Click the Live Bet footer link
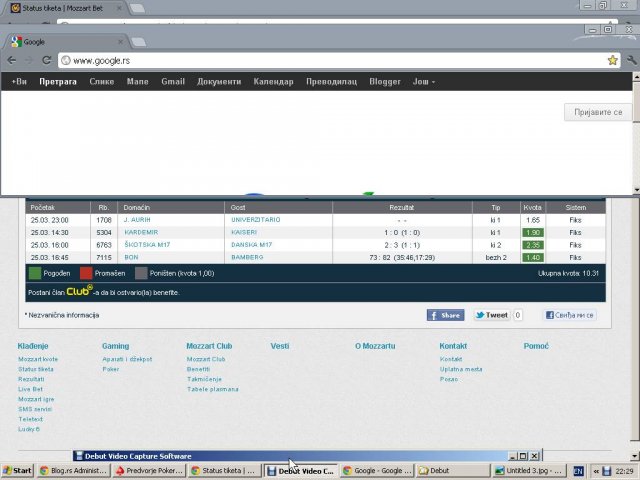The width and height of the screenshot is (640, 480). coord(30,389)
